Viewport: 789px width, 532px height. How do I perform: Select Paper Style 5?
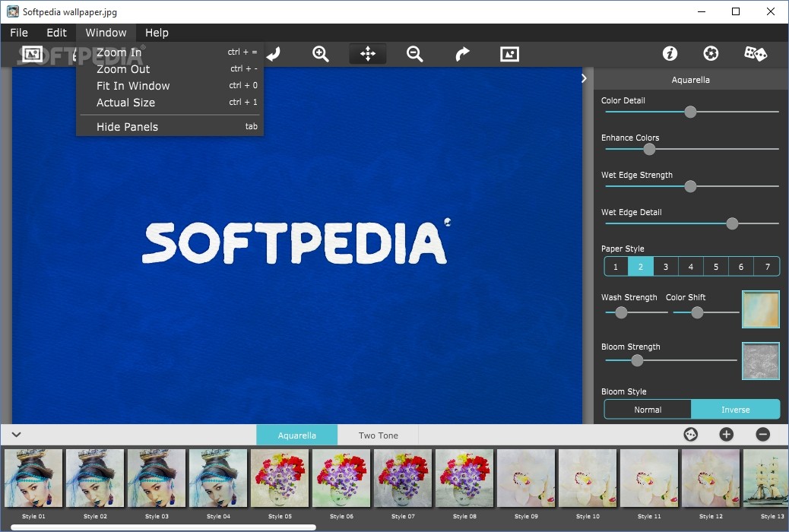716,267
